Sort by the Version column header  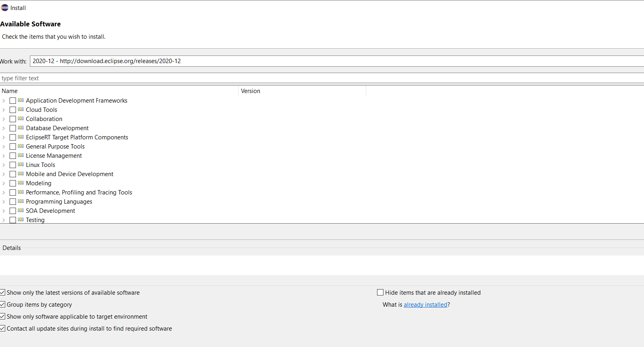(302, 91)
